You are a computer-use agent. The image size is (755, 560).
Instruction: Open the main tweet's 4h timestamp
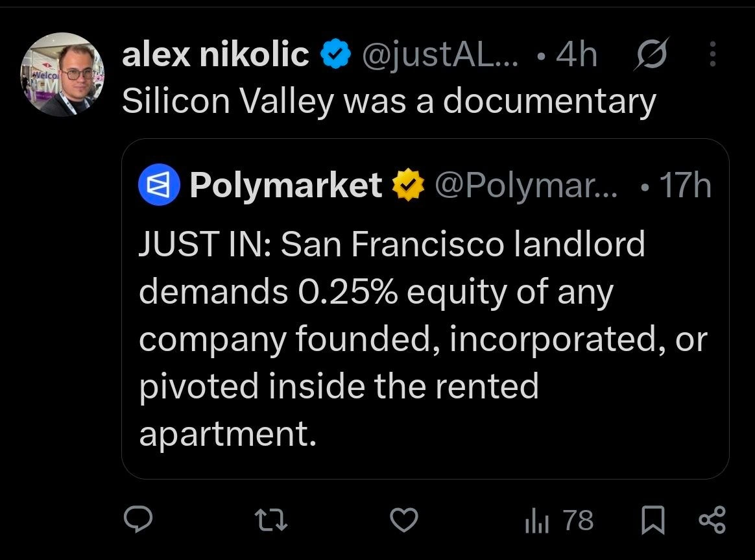(577, 54)
